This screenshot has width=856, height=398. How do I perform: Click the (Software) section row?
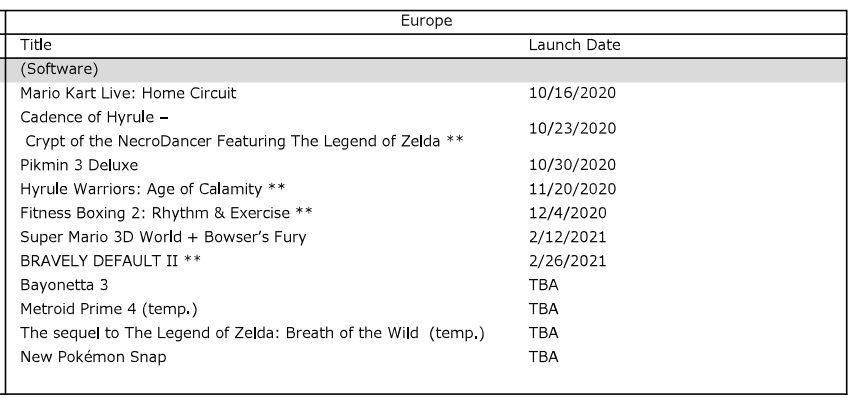tap(426, 69)
